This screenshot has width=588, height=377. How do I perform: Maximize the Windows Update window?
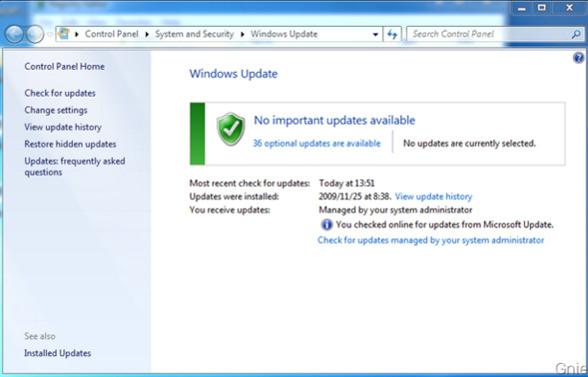click(542, 8)
